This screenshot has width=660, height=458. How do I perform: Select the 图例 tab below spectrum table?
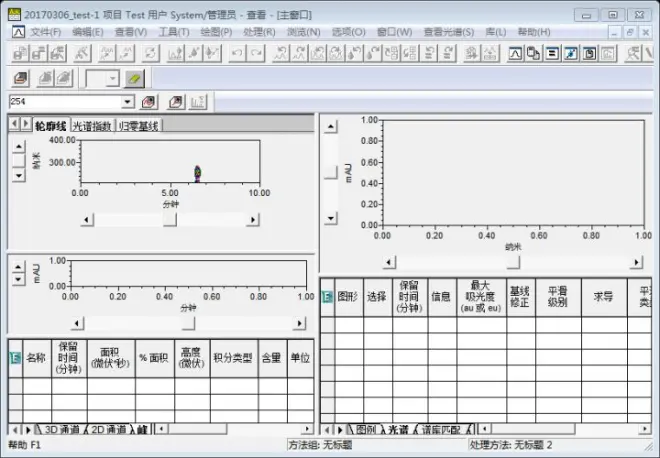366,429
